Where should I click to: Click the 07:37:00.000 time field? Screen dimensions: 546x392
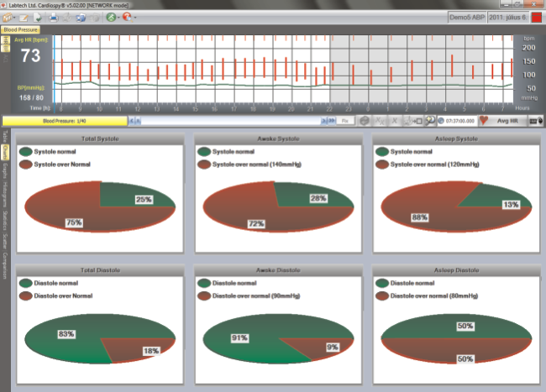pos(456,121)
